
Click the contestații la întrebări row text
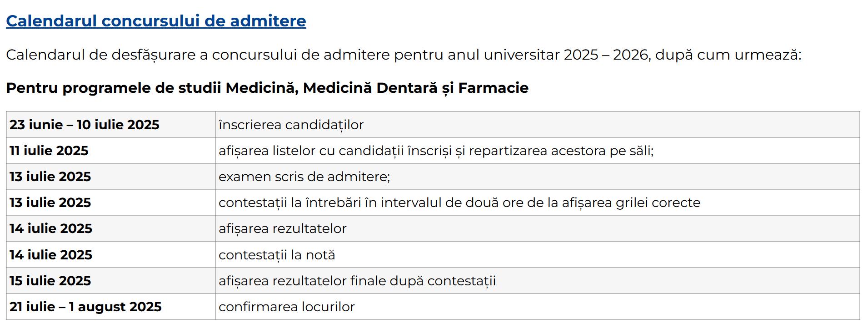(x=459, y=202)
